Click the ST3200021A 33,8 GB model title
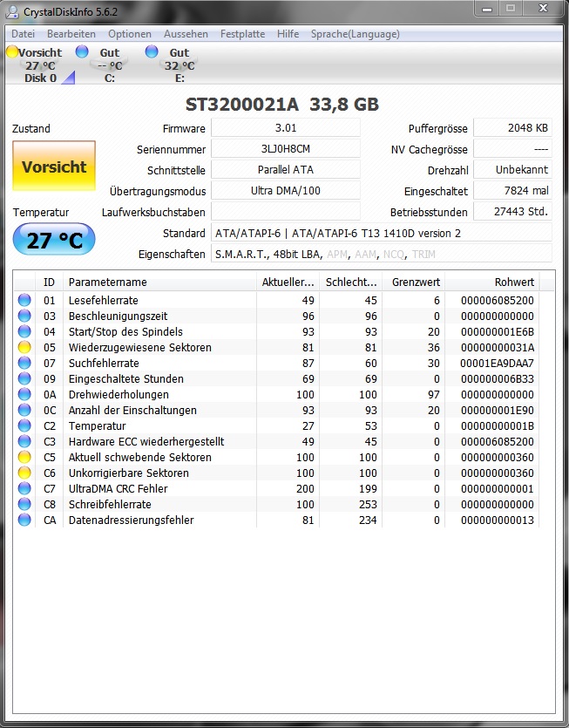The width and height of the screenshot is (569, 728). (x=282, y=104)
